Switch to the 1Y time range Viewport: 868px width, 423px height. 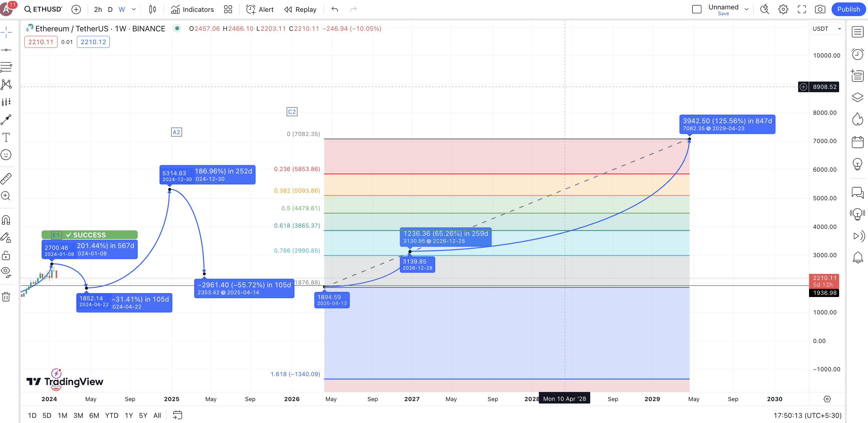129,415
